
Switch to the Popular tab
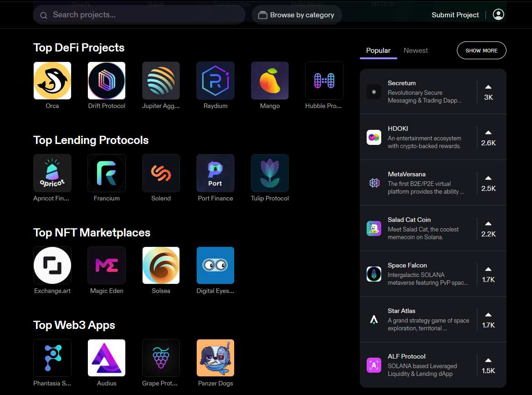(x=379, y=51)
